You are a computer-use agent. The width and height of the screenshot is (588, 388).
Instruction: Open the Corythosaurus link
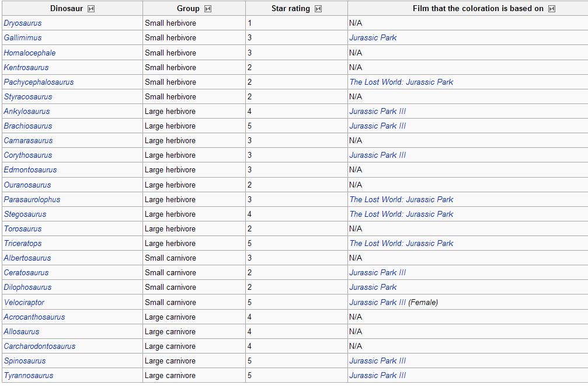point(28,155)
